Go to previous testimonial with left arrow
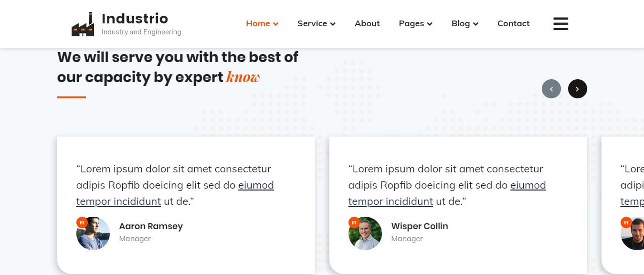 (x=551, y=89)
